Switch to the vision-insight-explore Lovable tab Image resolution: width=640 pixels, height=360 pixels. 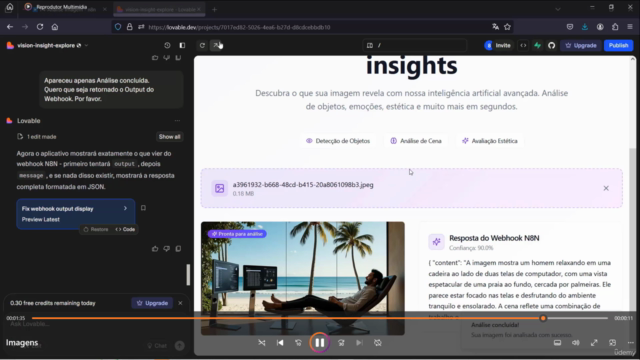point(159,9)
